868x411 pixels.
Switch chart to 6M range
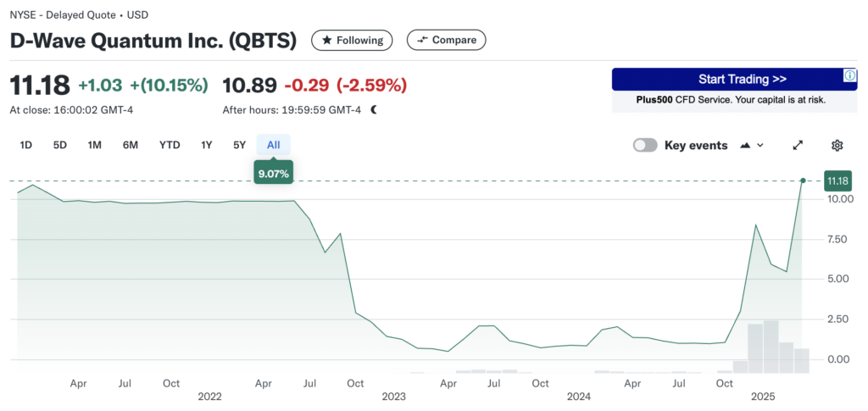point(130,145)
